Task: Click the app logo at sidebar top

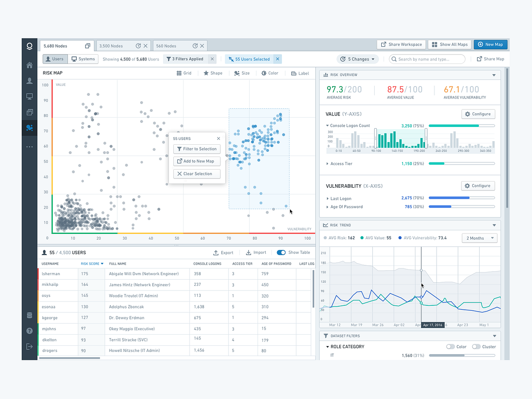Action: tap(30, 46)
